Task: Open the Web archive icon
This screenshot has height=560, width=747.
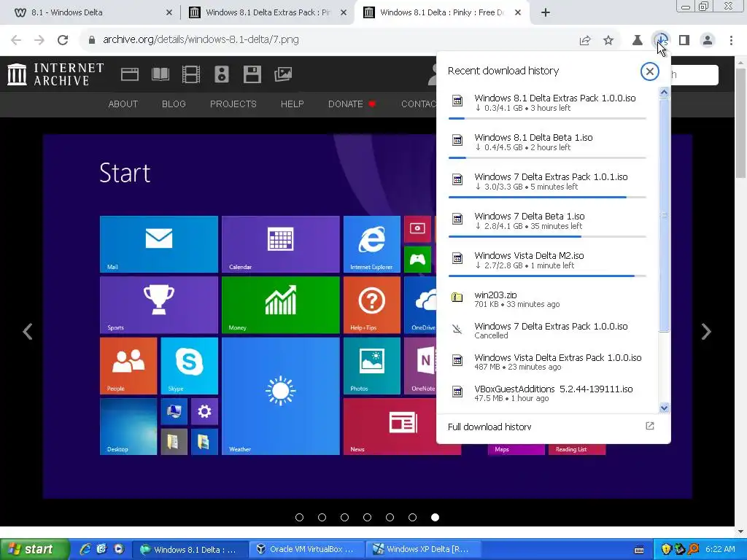Action: [x=130, y=74]
